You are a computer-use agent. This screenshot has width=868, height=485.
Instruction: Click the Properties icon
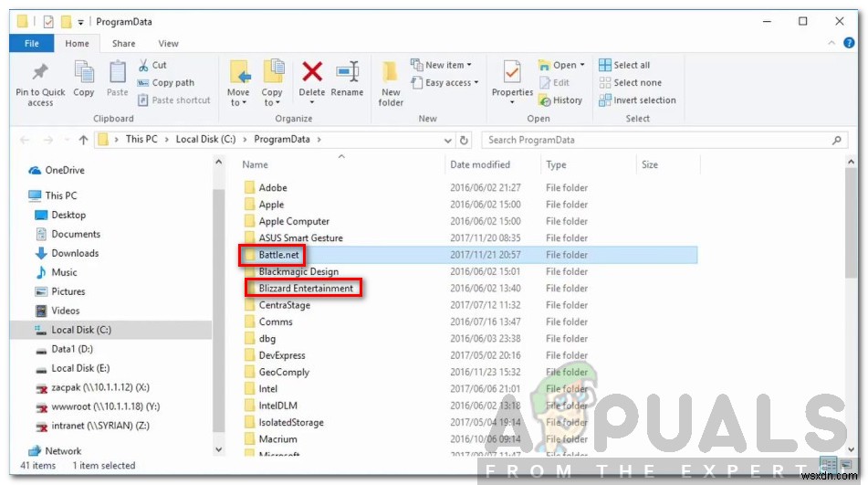point(512,72)
